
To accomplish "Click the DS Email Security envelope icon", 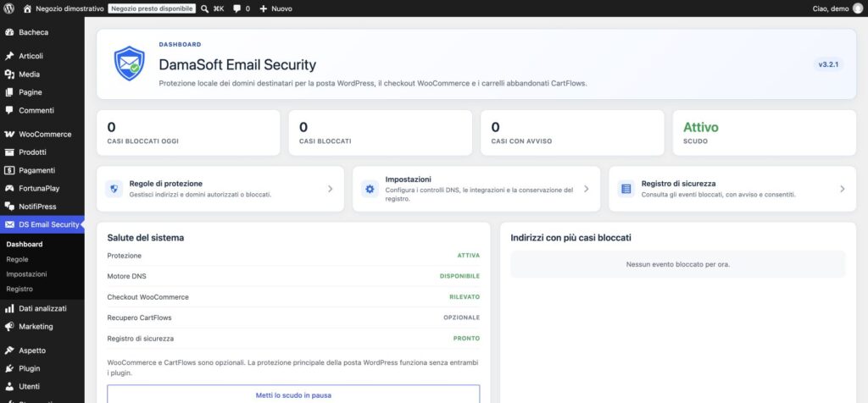I will click(x=9, y=224).
